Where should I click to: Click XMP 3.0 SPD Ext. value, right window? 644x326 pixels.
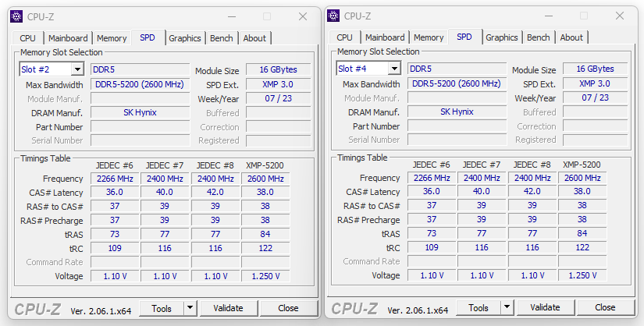[x=596, y=83]
